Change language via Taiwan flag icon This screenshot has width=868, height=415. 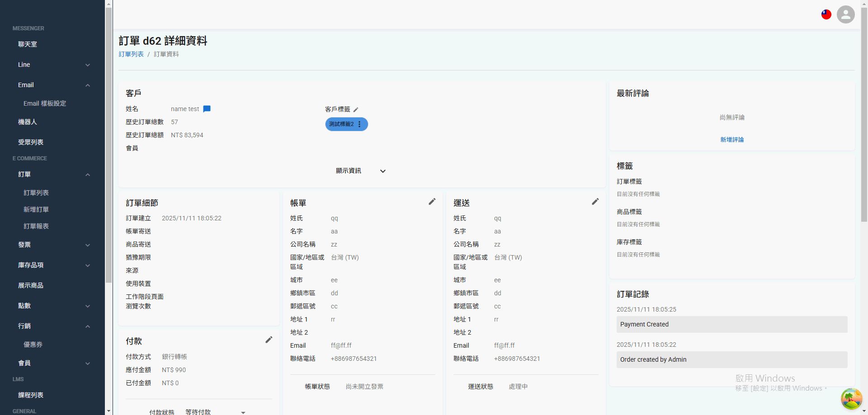pos(826,14)
